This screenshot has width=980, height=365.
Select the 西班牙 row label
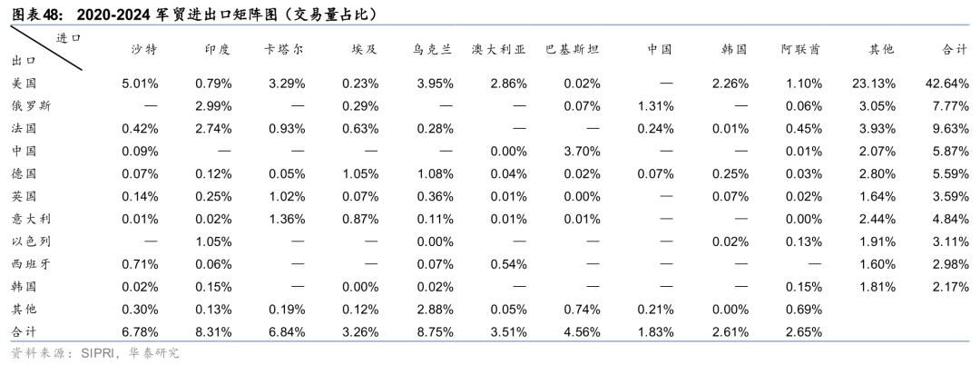tap(31, 265)
